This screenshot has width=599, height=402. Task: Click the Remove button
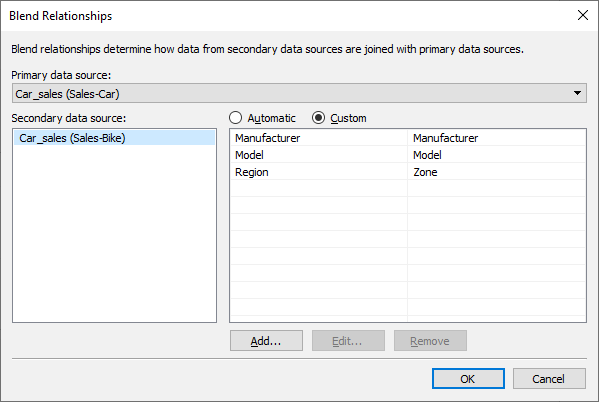click(430, 340)
